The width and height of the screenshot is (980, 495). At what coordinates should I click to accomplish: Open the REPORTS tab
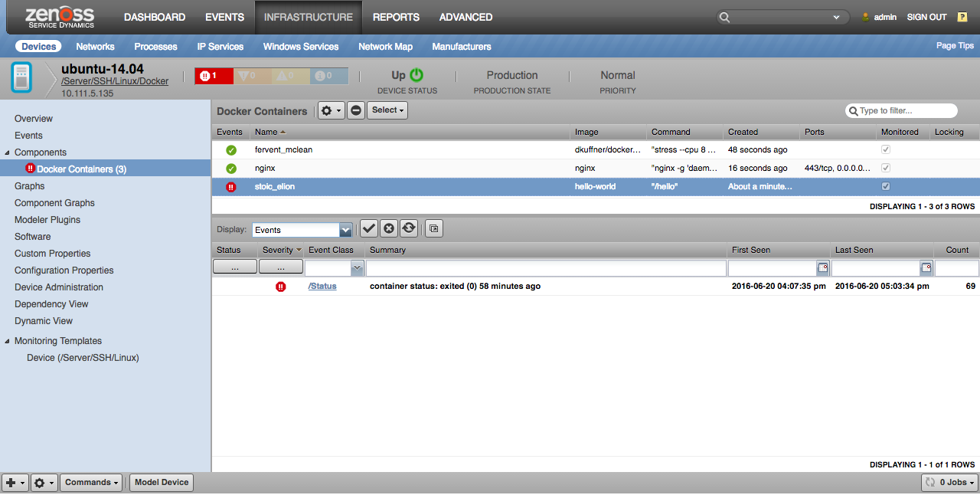[x=396, y=17]
